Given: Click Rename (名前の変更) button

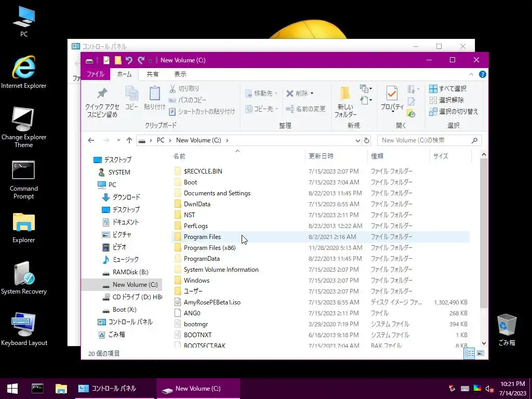Looking at the screenshot, I should pos(305,109).
